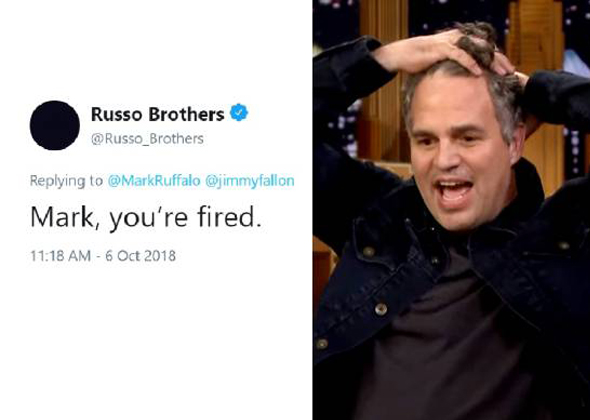Open the @MarkRuffalo mention link

[x=154, y=181]
